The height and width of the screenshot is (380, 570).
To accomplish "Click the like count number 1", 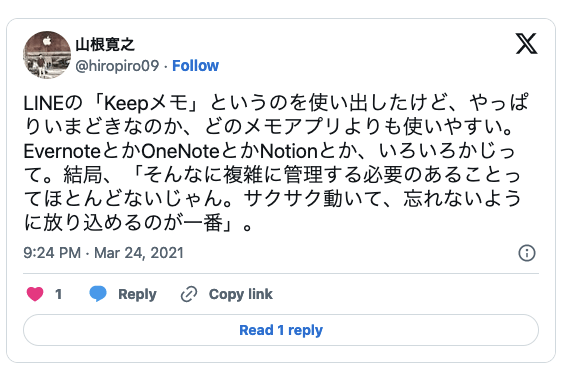I will tap(59, 294).
